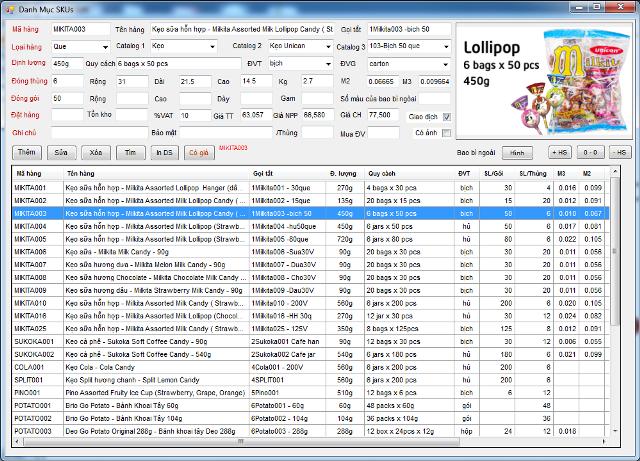Open the ĐVT dropdown showing bịch
The width and height of the screenshot is (640, 461).
coord(300,64)
